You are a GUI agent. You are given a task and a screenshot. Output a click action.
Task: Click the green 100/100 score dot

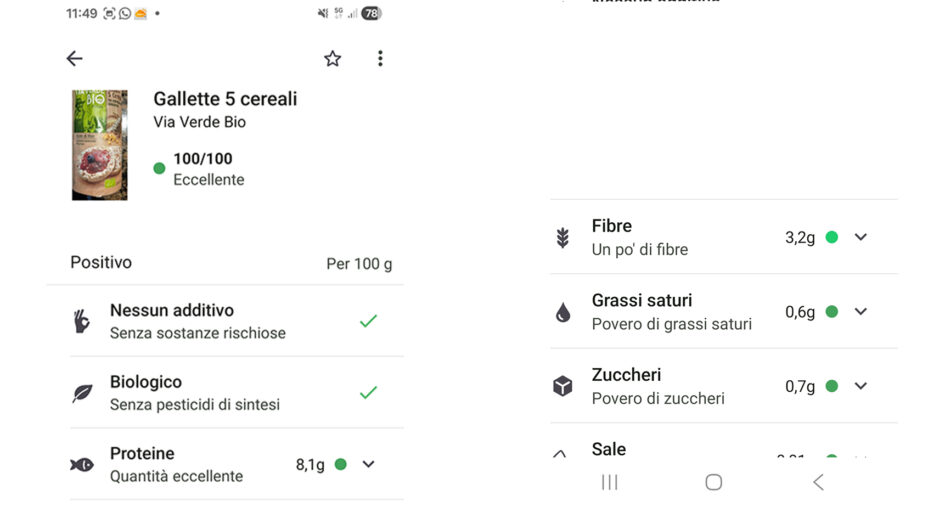tap(159, 168)
